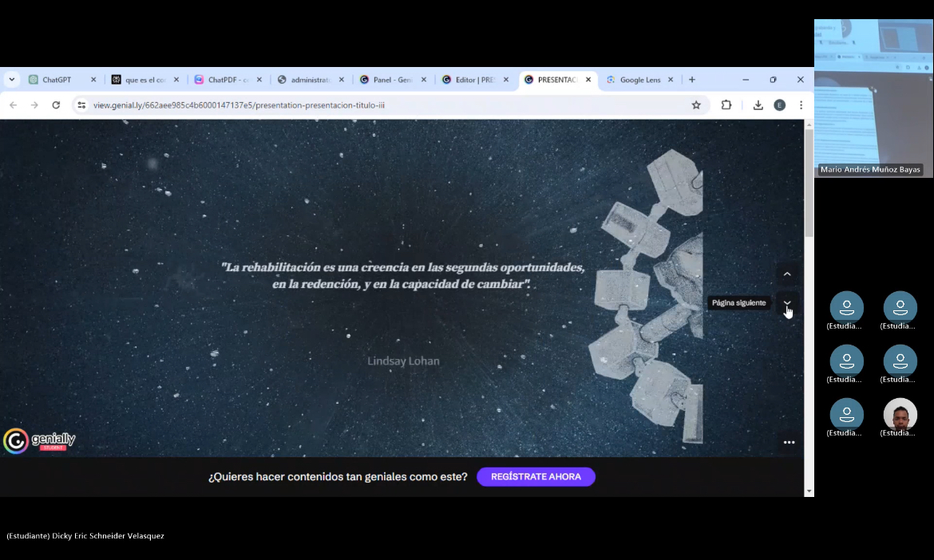Expand the tab search dropdown arrow
934x560 pixels.
pos(11,80)
